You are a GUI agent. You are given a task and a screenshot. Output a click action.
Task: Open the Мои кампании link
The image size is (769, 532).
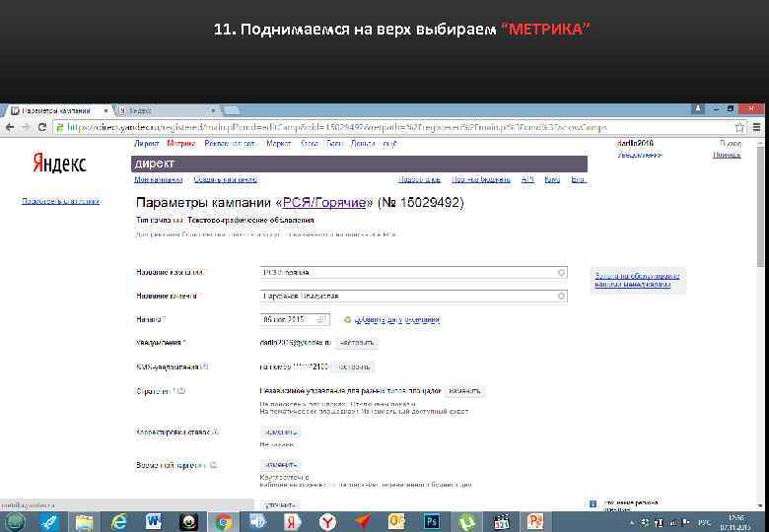(x=159, y=179)
